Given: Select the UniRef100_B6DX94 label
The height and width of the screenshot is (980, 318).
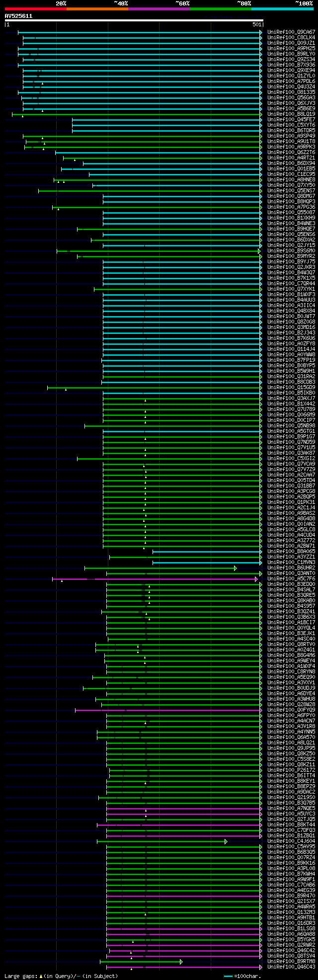Looking at the screenshot, I should (291, 163).
